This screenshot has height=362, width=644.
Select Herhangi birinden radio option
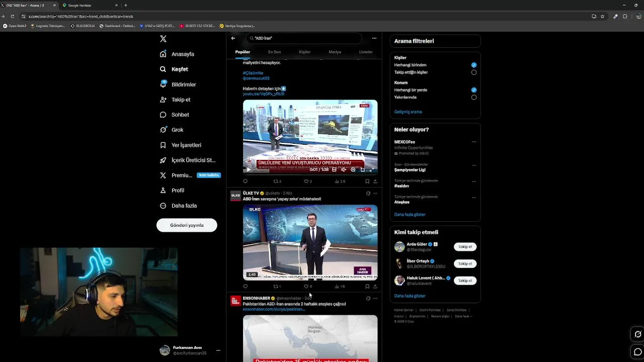473,65
